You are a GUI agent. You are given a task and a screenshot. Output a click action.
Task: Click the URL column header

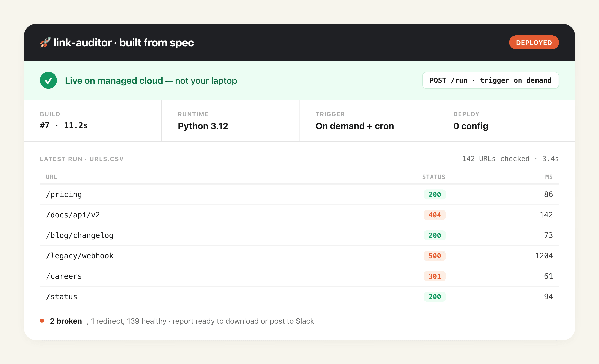coord(52,177)
